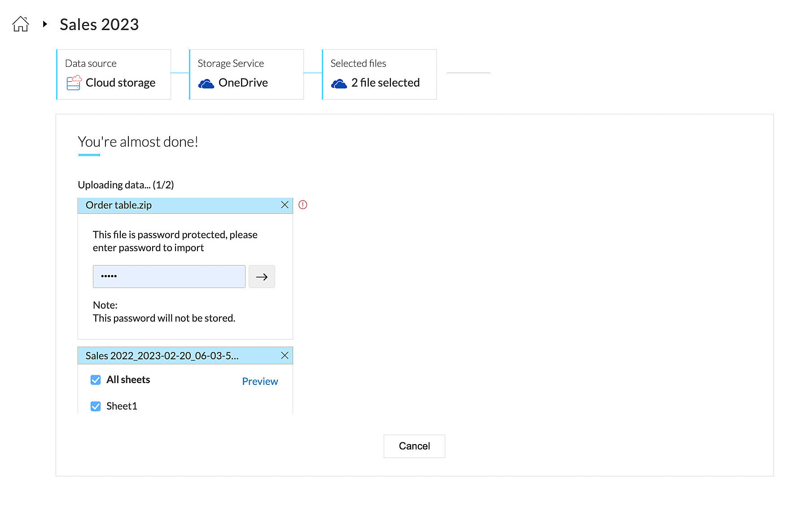Open the Storage Service step heading
The image size is (807, 532).
coord(231,64)
